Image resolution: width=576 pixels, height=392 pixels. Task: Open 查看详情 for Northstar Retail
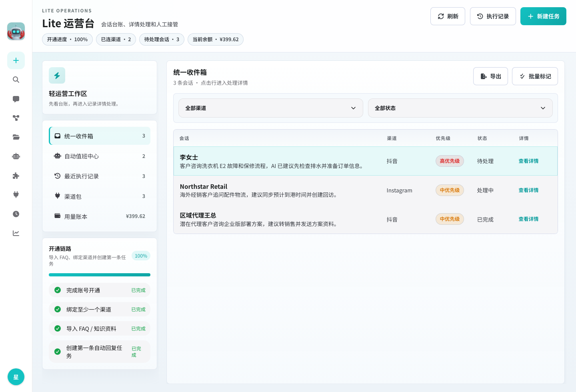(x=528, y=190)
